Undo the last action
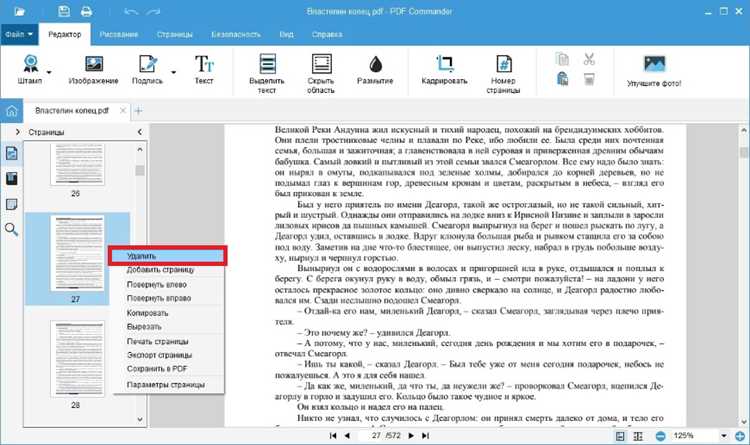Viewport: 750px width, 445px height. (130, 11)
